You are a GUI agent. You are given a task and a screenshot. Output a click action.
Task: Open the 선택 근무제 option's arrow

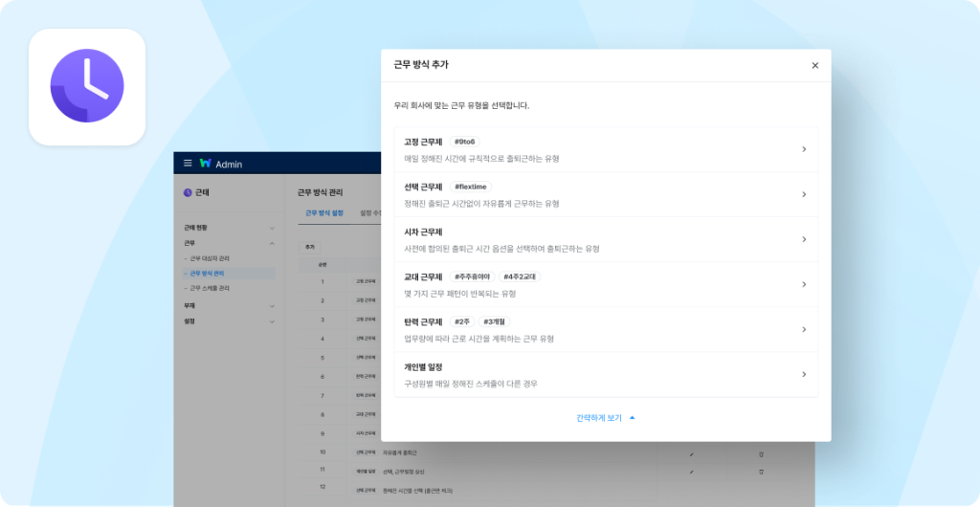pyautogui.click(x=803, y=194)
